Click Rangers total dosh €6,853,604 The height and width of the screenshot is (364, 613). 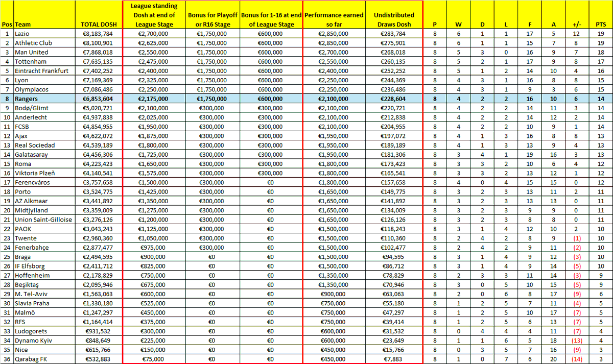[x=99, y=99]
